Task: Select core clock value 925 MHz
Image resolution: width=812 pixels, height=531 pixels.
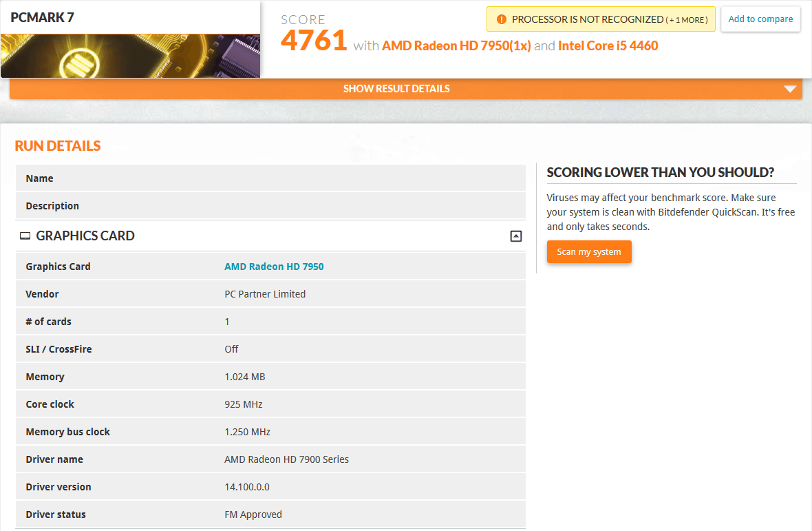Action: pos(244,404)
